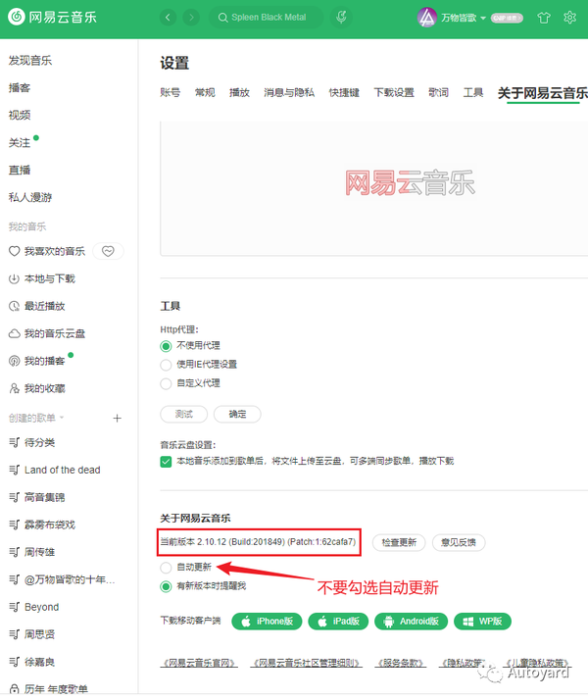Viewport: 588px width, 700px height.
Task: Switch to the 下载设置 tab
Action: click(x=394, y=92)
